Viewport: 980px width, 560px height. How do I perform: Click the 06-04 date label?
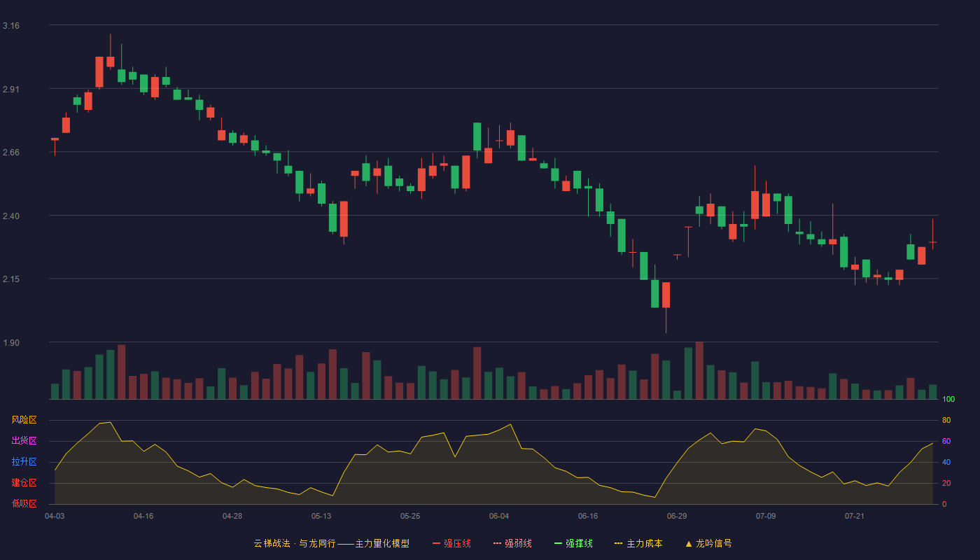pyautogui.click(x=499, y=516)
